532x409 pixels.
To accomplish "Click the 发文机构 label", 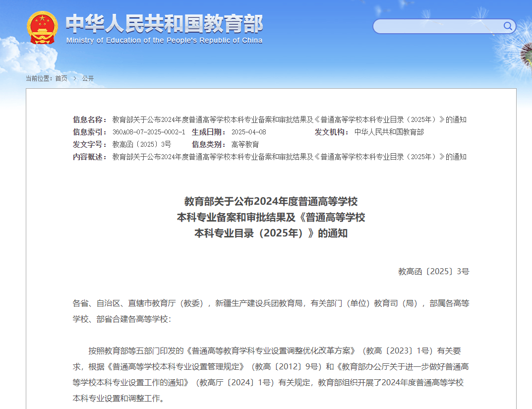I will pos(332,132).
